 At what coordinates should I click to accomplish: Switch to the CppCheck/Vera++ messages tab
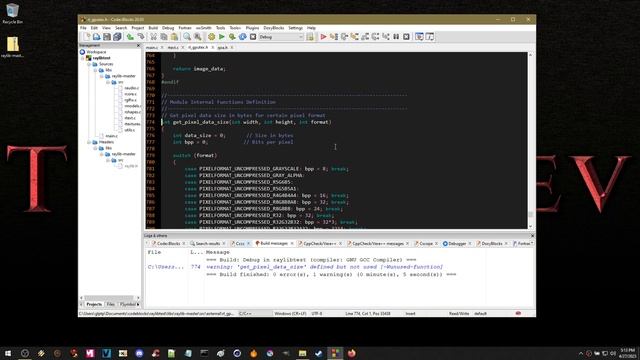point(378,243)
